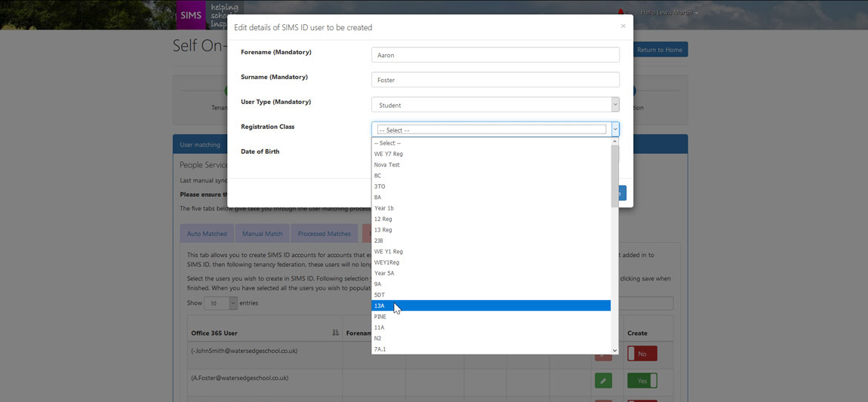Sort by Office 365 User column icon
The image size is (868, 402).
335,333
